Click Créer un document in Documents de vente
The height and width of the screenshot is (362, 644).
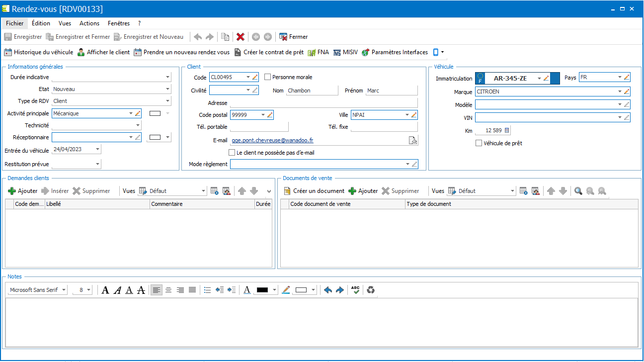pos(314,191)
